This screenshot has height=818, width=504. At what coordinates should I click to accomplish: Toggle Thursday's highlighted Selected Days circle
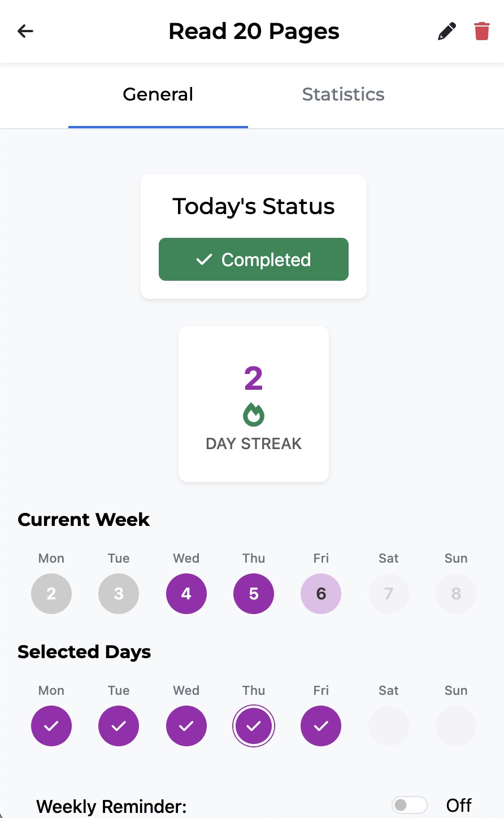253,726
